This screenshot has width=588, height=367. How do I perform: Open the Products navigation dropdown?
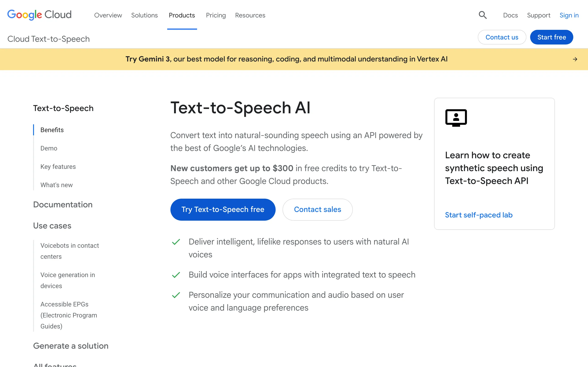tap(182, 15)
